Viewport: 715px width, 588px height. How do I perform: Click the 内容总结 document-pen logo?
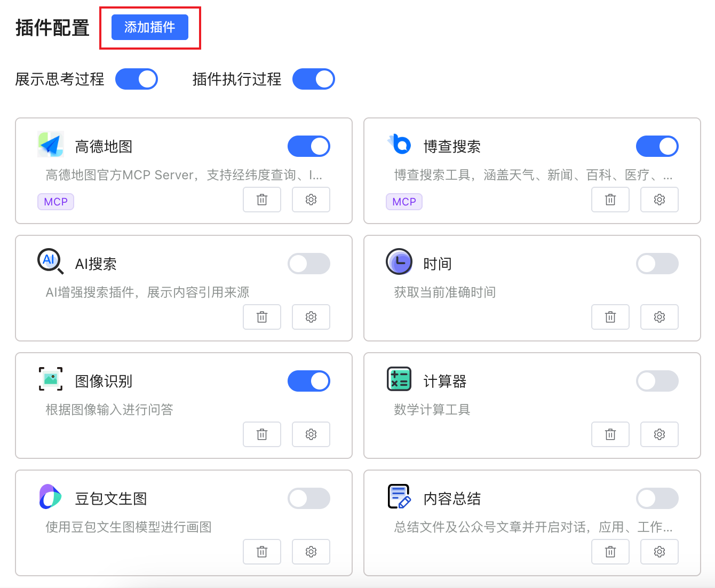[399, 497]
